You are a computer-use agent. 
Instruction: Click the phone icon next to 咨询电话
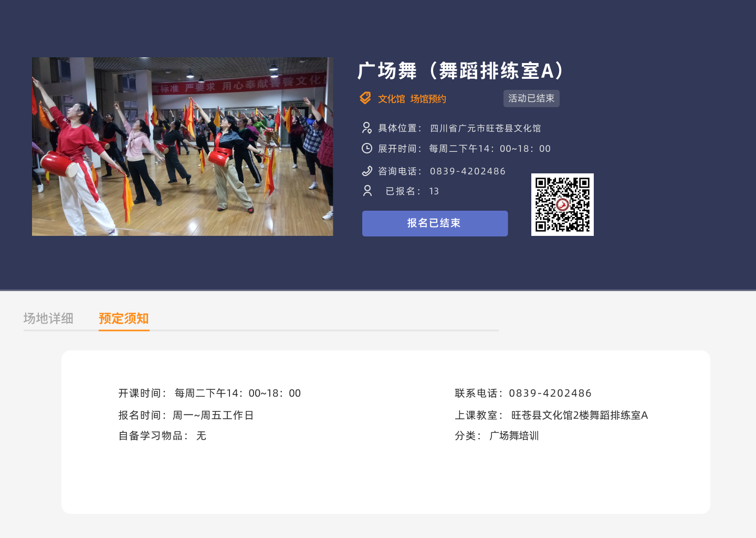pyautogui.click(x=367, y=171)
